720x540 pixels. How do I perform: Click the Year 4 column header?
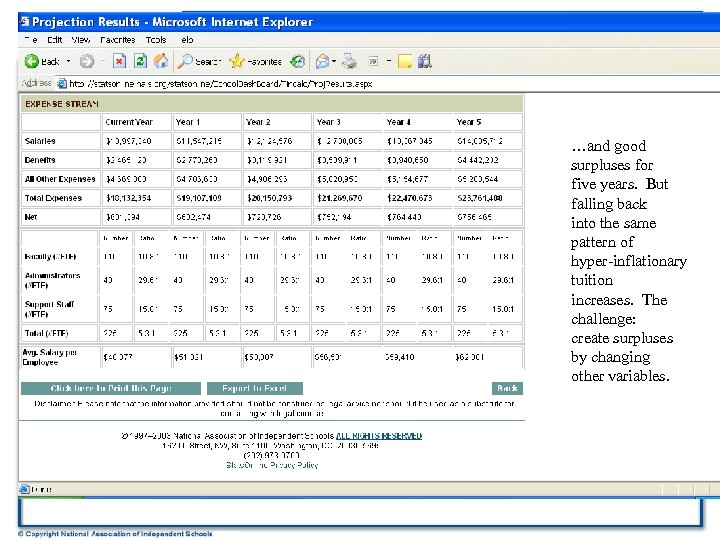(x=399, y=122)
